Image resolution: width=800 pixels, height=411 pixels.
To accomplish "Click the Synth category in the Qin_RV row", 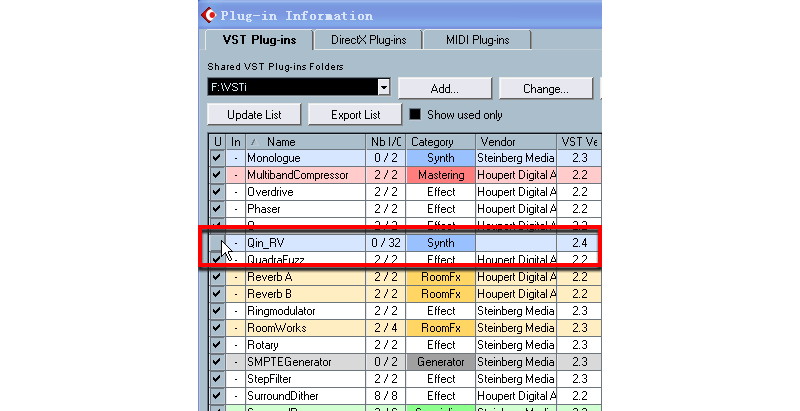I will (x=441, y=243).
